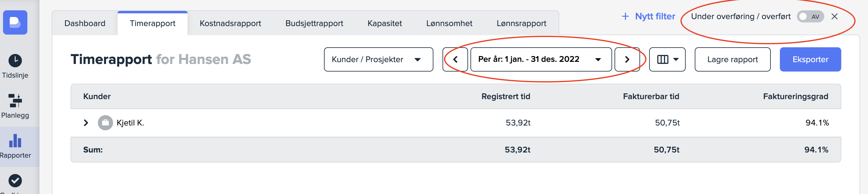
Task: Expand the Kjetil K. customer row
Action: pyautogui.click(x=86, y=123)
